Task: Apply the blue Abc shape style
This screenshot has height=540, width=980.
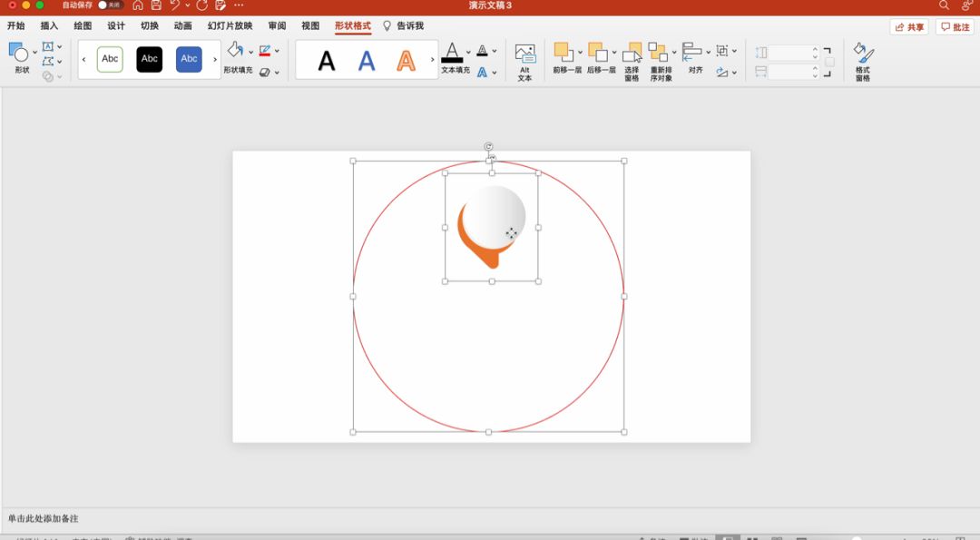Action: coord(189,59)
